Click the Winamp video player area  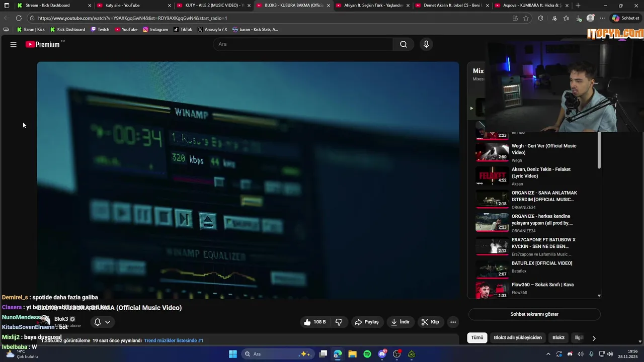point(248,180)
